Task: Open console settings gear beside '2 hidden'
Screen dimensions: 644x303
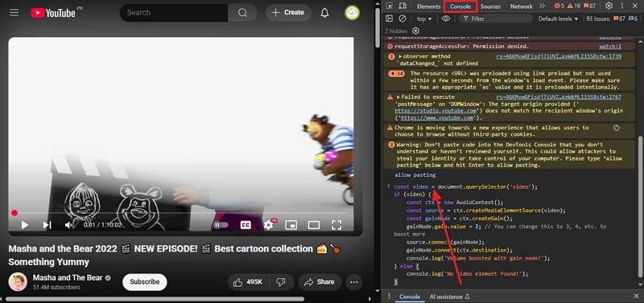Action: pos(415,31)
